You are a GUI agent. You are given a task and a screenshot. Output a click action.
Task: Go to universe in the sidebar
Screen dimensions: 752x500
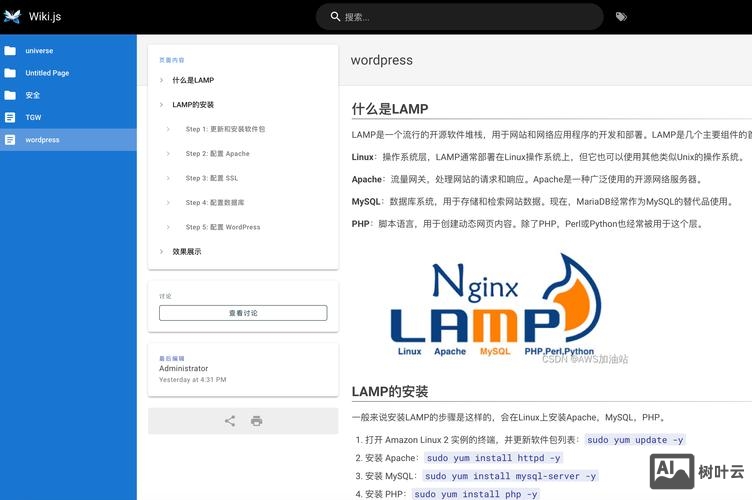[x=68, y=50]
